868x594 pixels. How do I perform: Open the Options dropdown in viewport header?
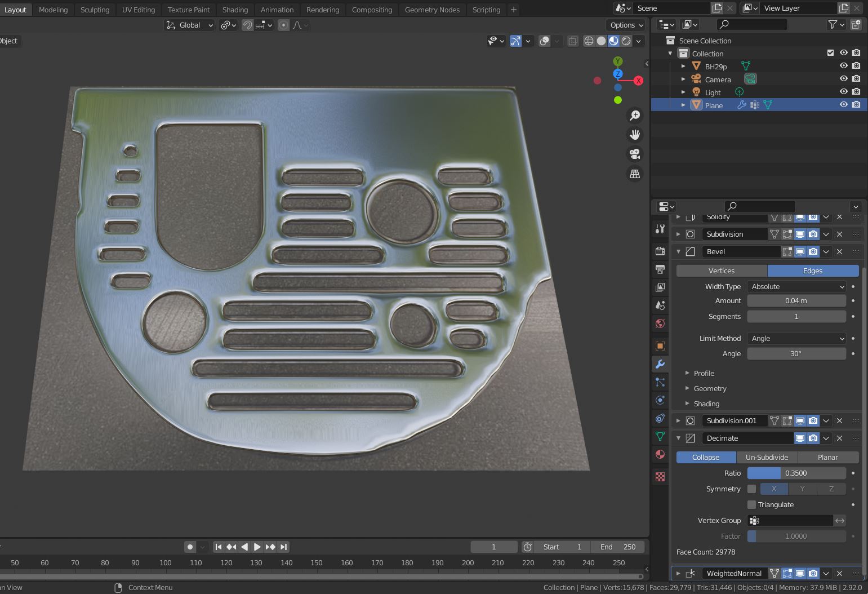click(626, 25)
